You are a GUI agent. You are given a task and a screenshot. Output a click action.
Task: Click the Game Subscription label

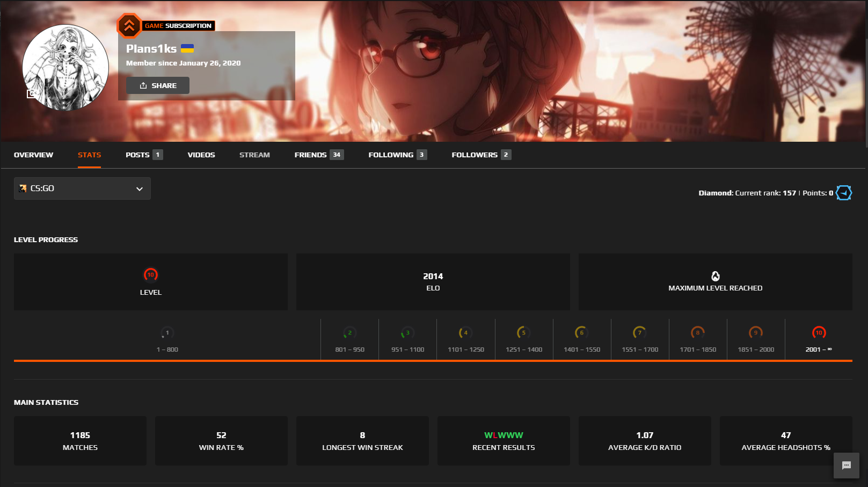point(178,26)
